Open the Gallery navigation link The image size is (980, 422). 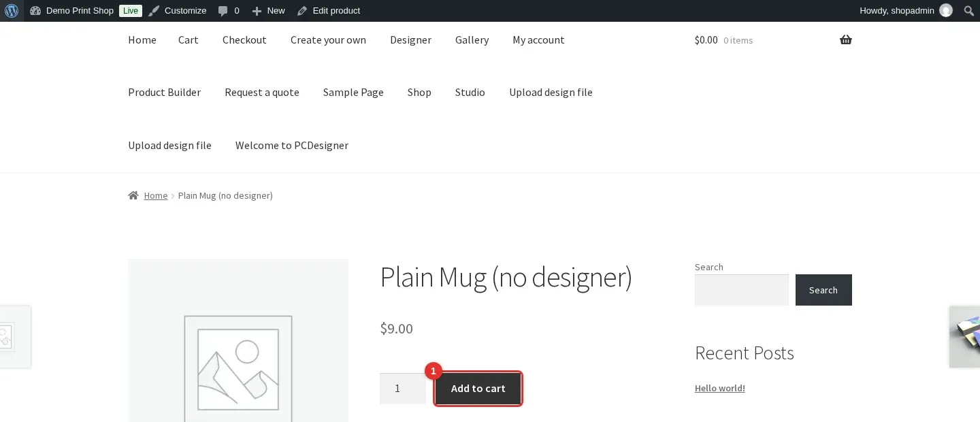472,39
